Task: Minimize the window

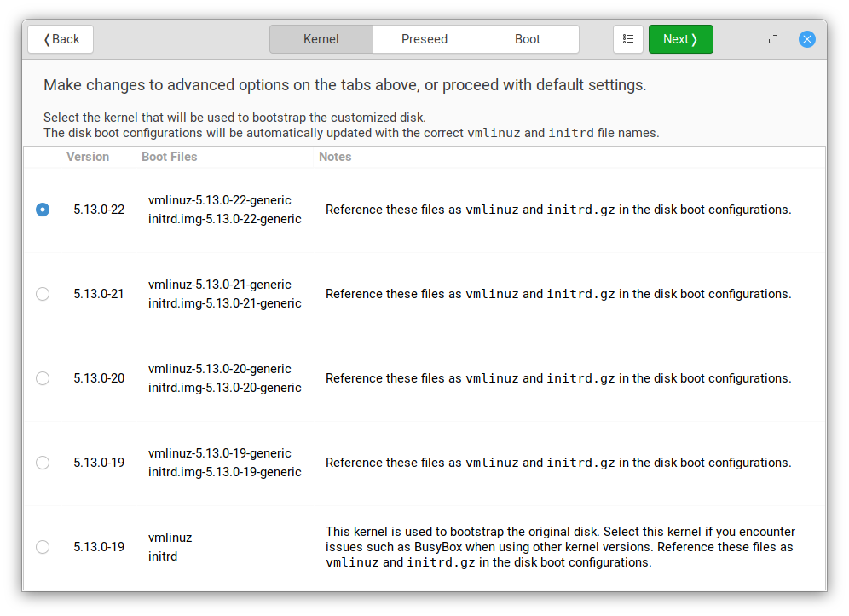Action: tap(739, 39)
